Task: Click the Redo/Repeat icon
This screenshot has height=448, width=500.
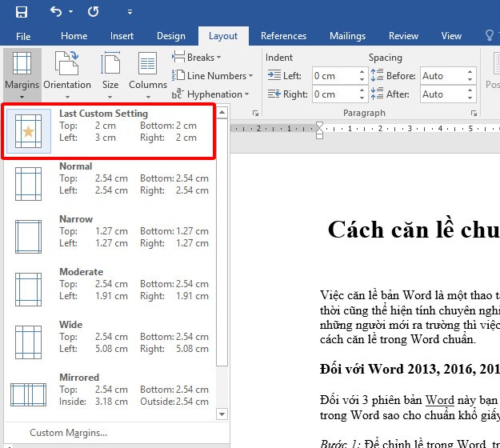Action: pyautogui.click(x=93, y=12)
